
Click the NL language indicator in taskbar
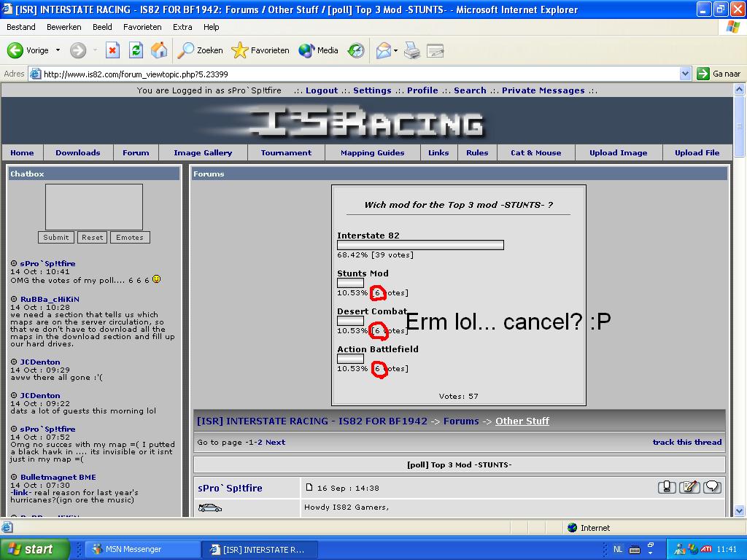point(618,550)
